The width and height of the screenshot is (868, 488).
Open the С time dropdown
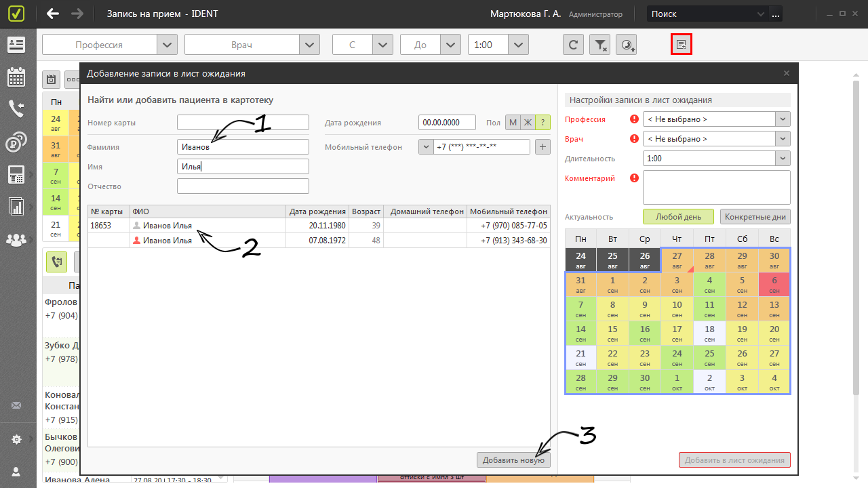(382, 45)
